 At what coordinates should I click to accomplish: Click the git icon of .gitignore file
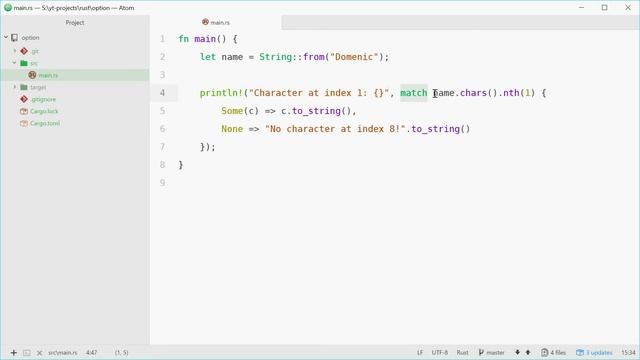(x=24, y=99)
